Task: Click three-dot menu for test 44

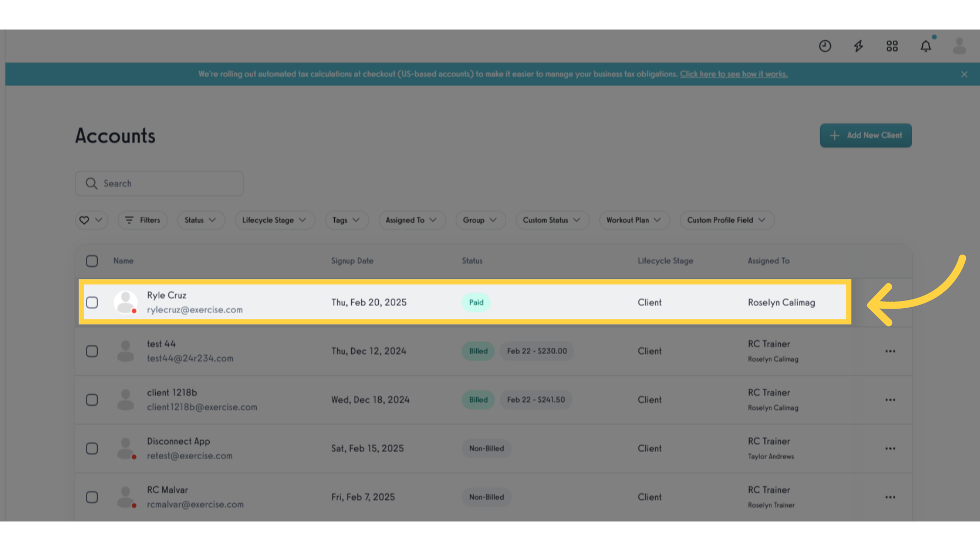Action: click(x=891, y=351)
